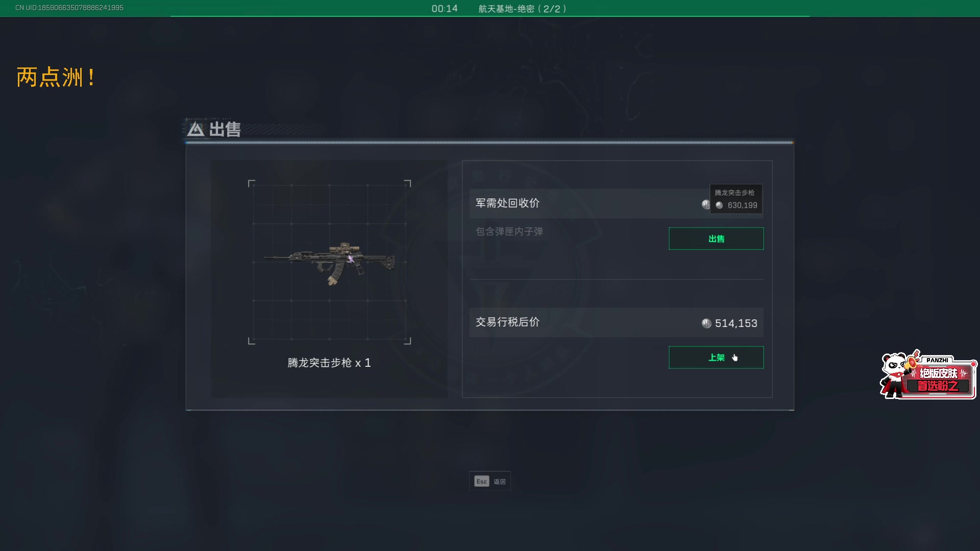This screenshot has height=551, width=980.
Task: Click the coin icon beside 514,153
Action: point(706,323)
